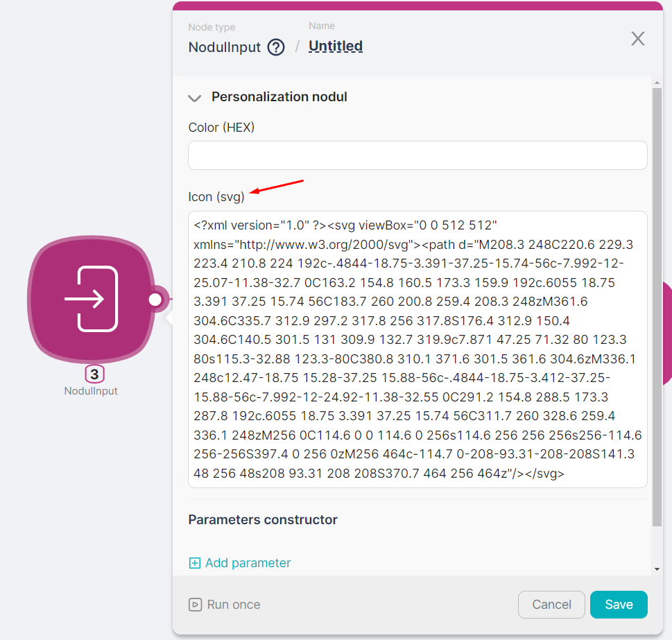Select the pink NodulInput node on canvas
This screenshot has height=640, width=672.
[x=91, y=299]
